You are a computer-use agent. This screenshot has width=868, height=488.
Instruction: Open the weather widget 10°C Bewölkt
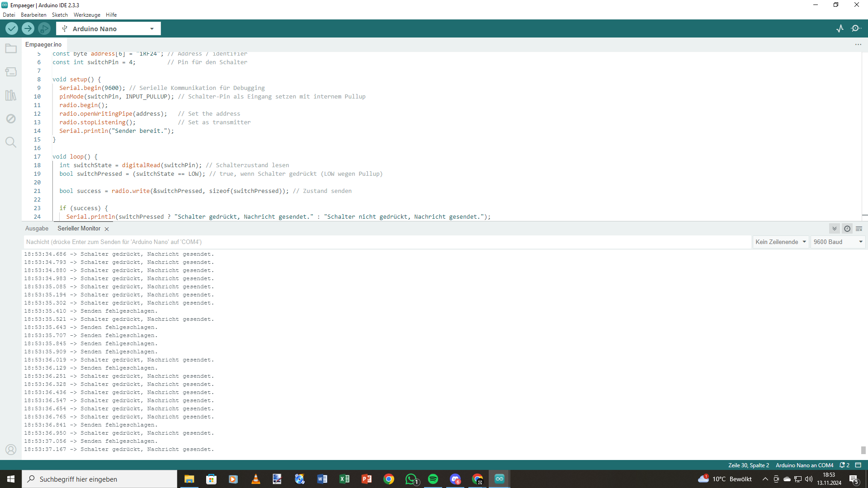click(x=725, y=479)
